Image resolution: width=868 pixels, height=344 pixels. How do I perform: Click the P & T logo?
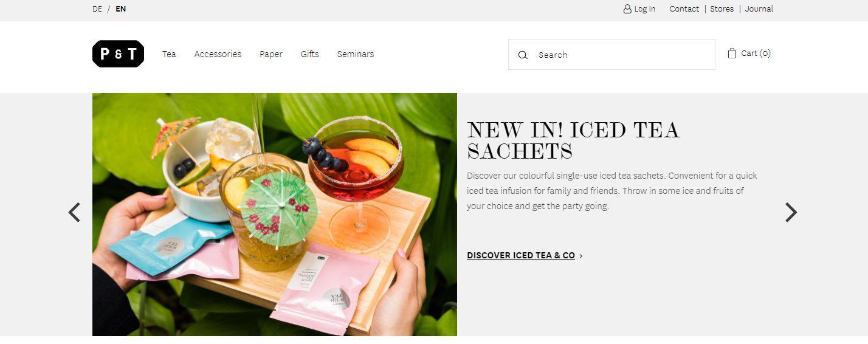pos(118,53)
